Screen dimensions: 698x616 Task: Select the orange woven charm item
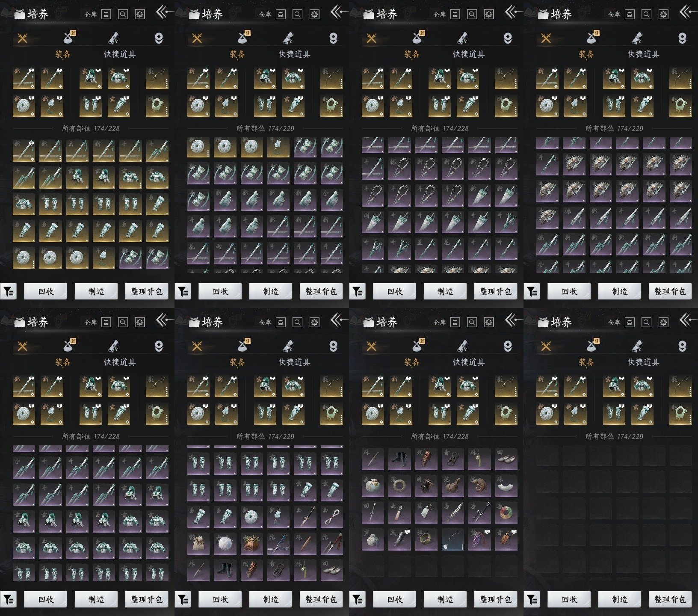click(506, 539)
